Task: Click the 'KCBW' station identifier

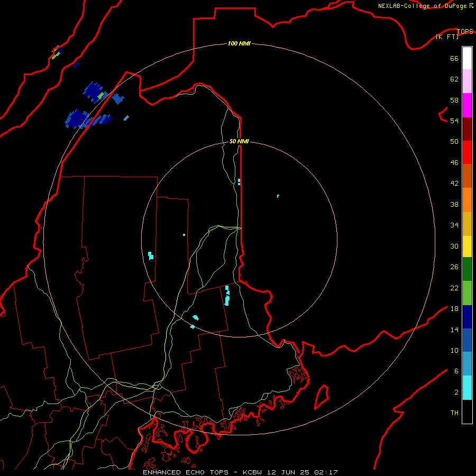Action: coord(253,472)
